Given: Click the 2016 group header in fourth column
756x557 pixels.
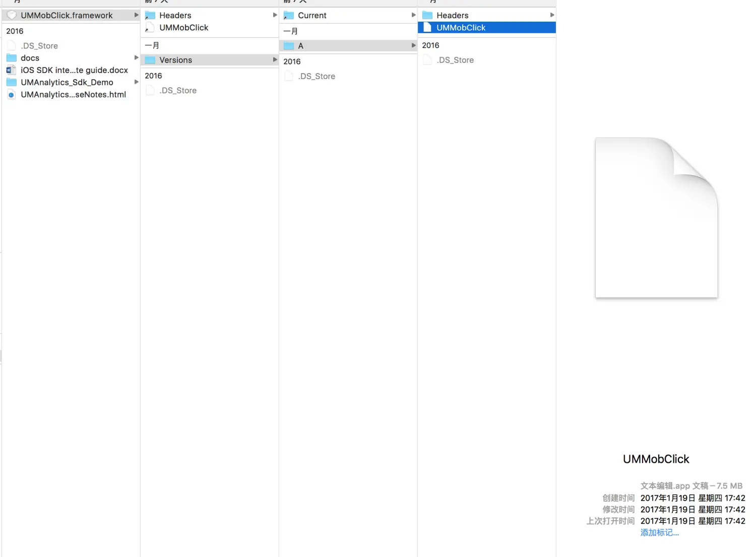Looking at the screenshot, I should pos(430,45).
